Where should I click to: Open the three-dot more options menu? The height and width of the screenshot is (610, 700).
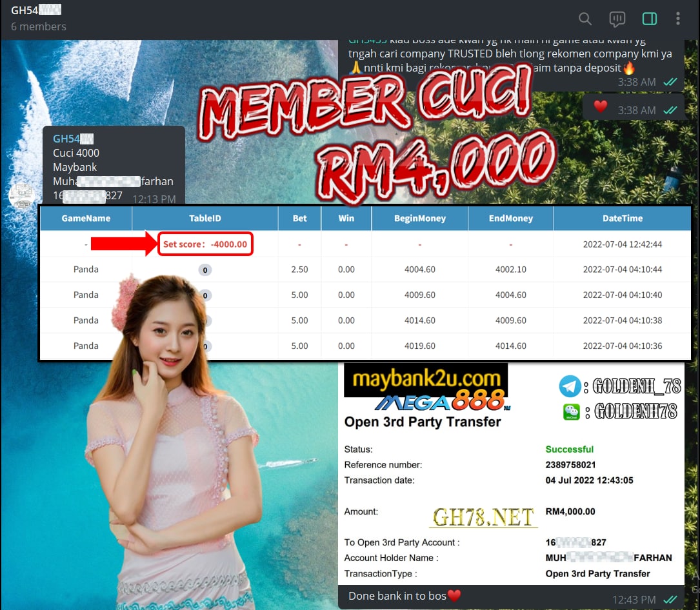pos(677,19)
